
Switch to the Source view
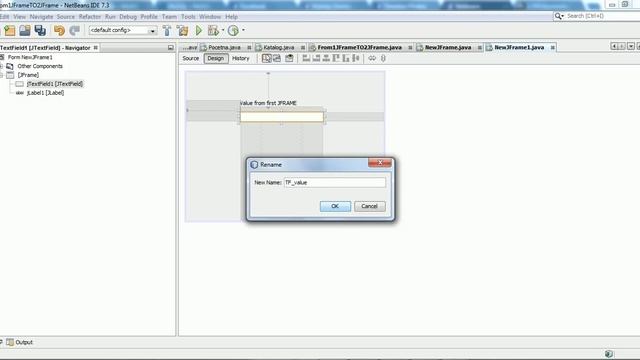coord(191,58)
